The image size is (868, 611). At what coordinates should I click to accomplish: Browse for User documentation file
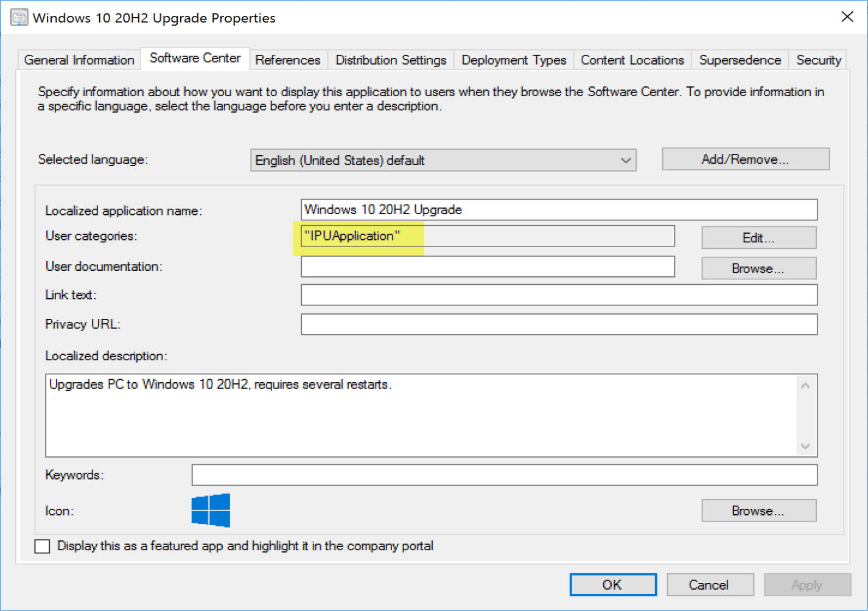[758, 268]
